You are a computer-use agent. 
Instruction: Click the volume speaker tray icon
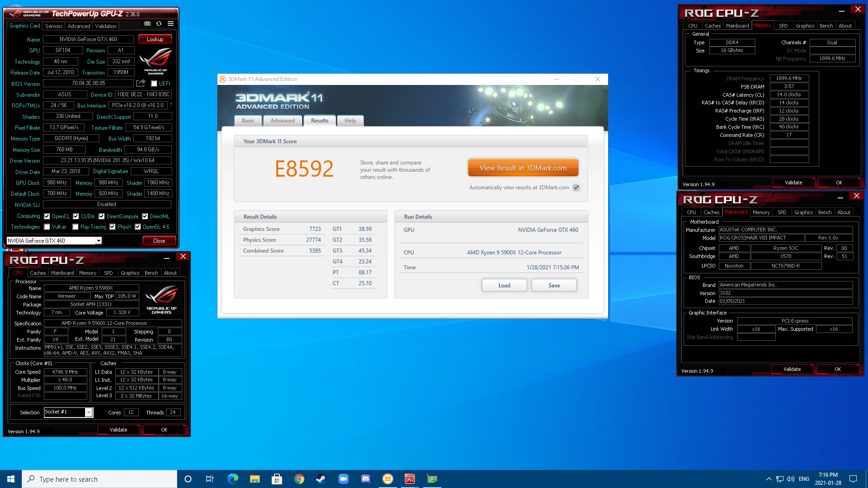tap(791, 479)
